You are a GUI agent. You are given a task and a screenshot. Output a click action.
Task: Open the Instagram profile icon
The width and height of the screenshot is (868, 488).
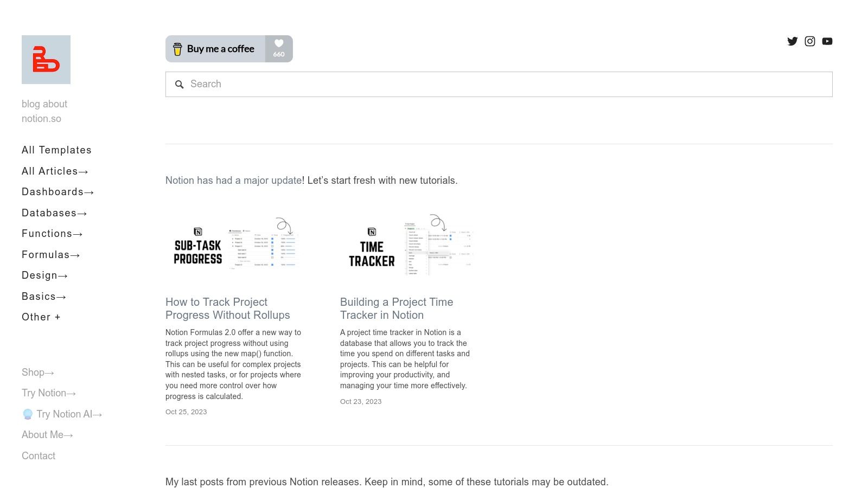coord(809,41)
